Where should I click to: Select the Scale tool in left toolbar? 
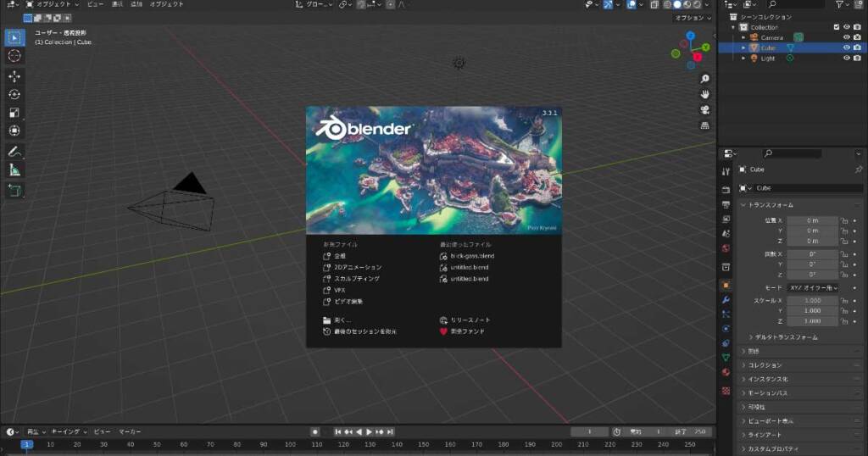(14, 113)
